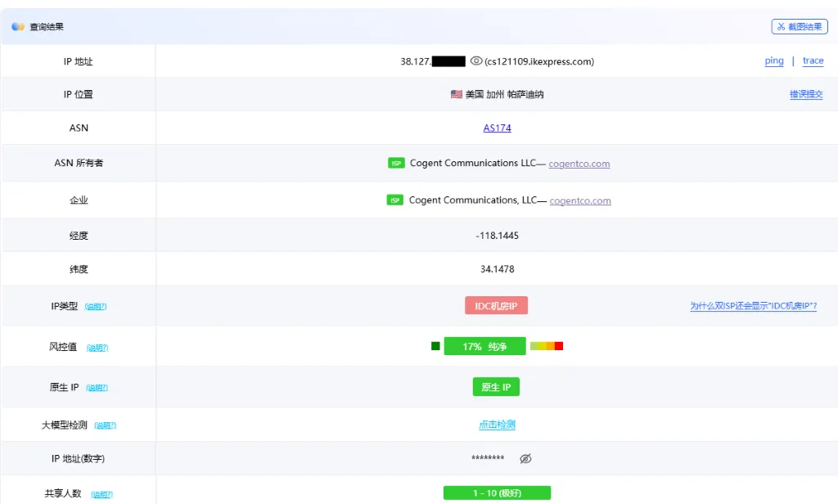
Task: Visit cogentco.com link in ASN所有者 row
Action: click(579, 163)
